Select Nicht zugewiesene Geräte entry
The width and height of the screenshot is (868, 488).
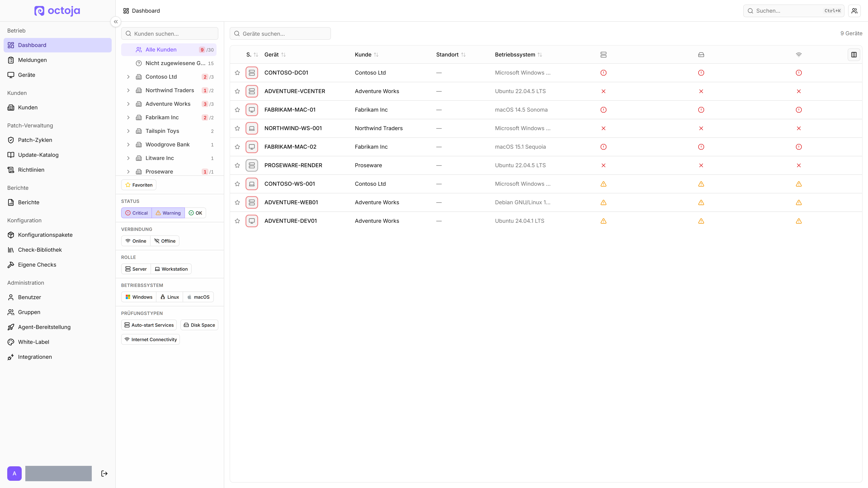[169, 63]
